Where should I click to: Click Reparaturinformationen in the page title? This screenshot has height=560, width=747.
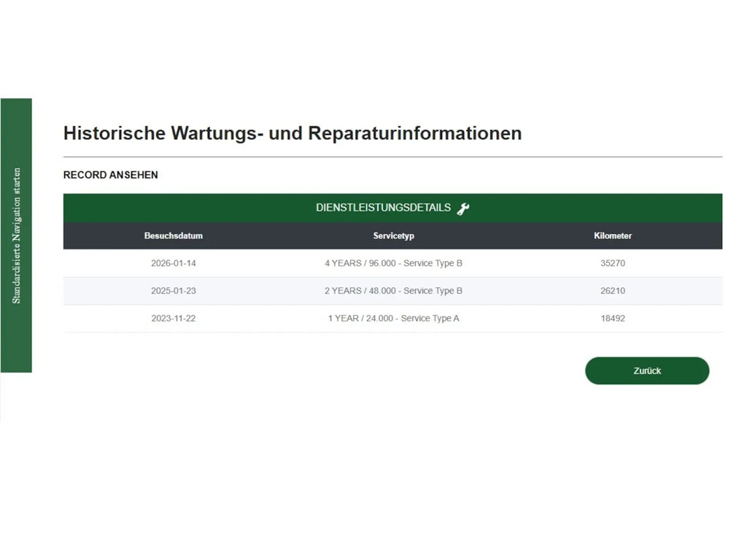[414, 133]
